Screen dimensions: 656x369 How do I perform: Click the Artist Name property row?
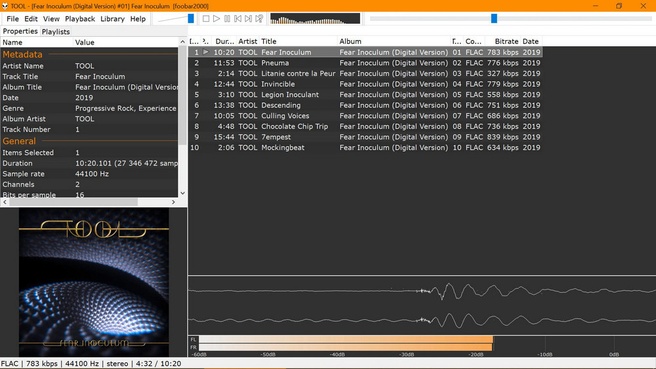pyautogui.click(x=89, y=66)
